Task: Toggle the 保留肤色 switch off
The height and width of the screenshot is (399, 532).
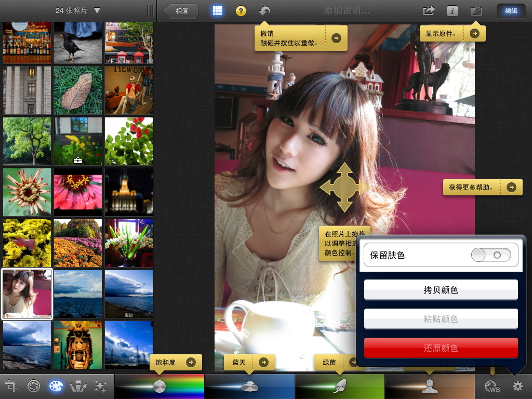Action: point(490,255)
